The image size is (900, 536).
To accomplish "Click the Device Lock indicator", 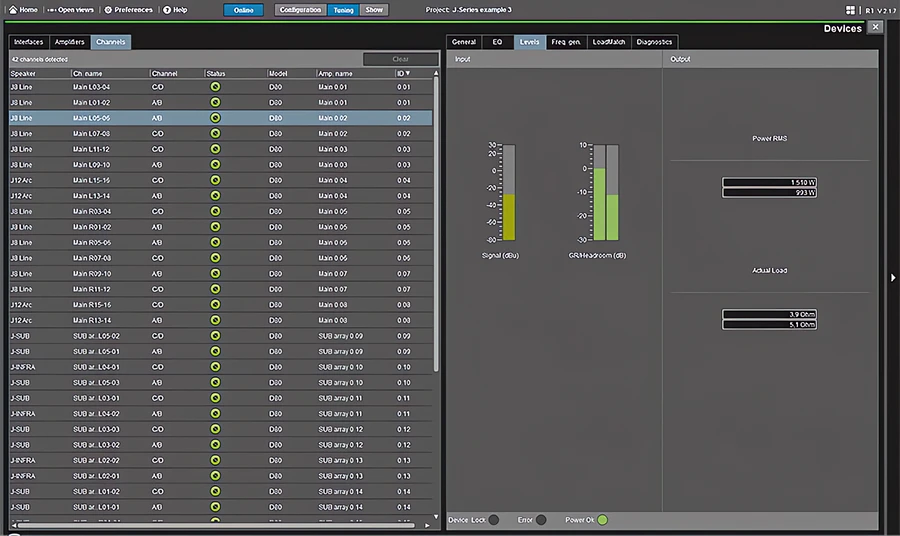I will 494,520.
